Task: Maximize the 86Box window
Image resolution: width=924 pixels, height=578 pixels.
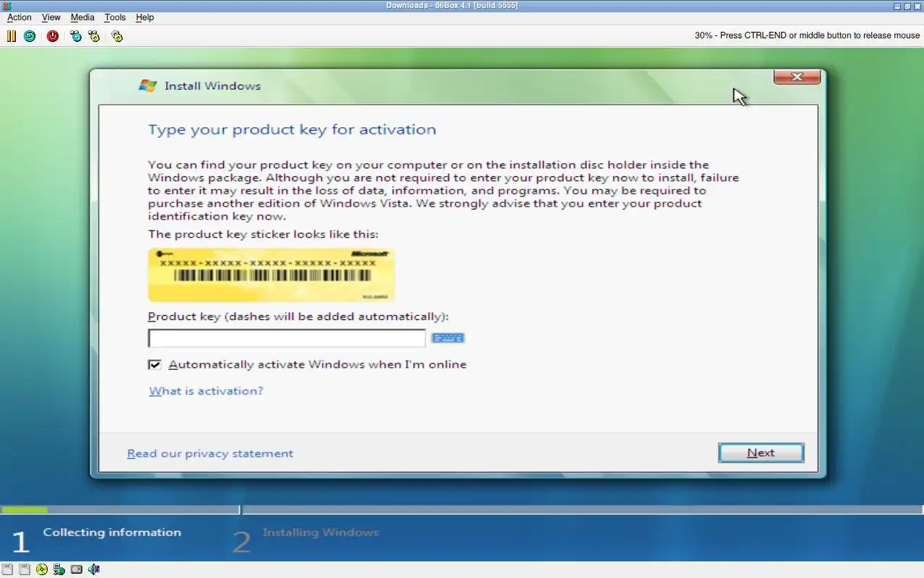Action: (x=907, y=6)
